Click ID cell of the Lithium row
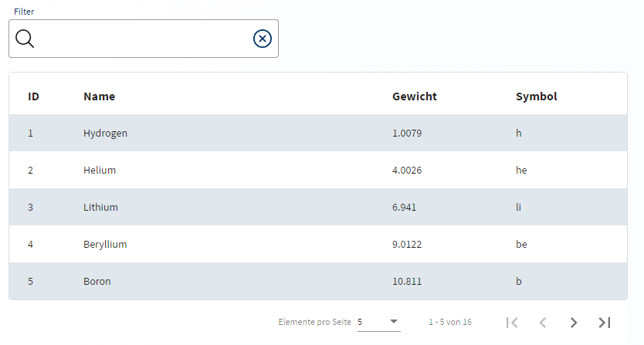Viewport: 644px width, 345px height. pos(30,207)
